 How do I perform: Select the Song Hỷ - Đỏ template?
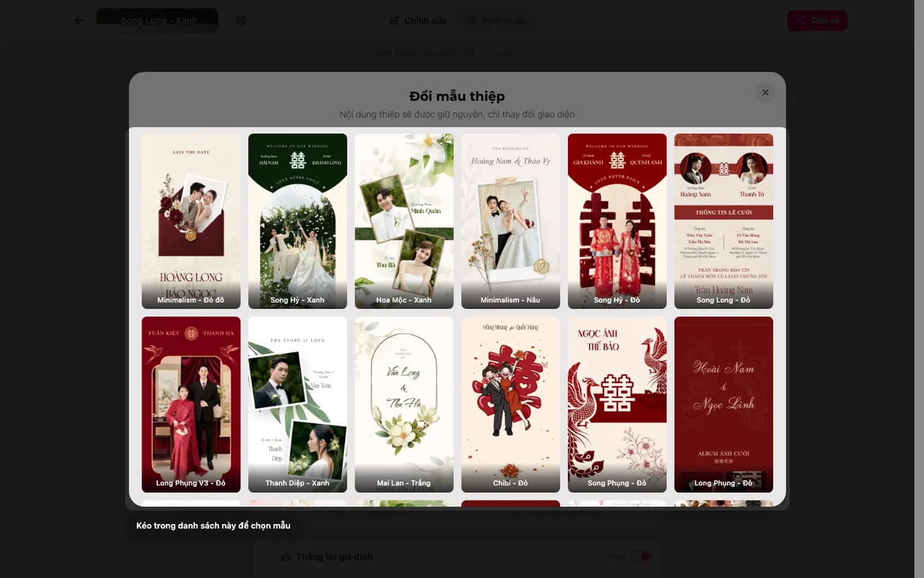[x=617, y=221]
